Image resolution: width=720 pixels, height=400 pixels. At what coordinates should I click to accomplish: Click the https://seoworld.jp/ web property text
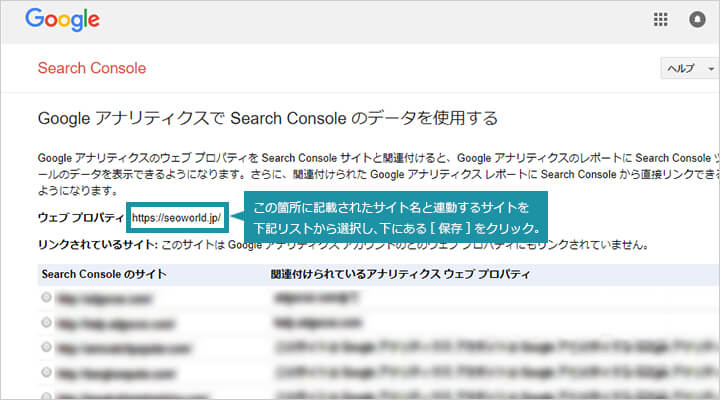177,218
